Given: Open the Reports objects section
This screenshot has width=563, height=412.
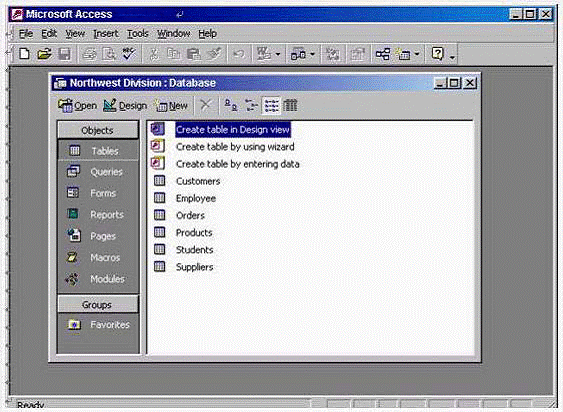Looking at the screenshot, I should 98,214.
